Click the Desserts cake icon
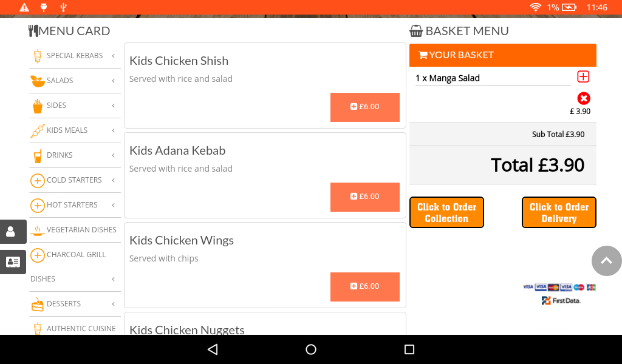Image resolution: width=622 pixels, height=364 pixels. click(x=37, y=304)
